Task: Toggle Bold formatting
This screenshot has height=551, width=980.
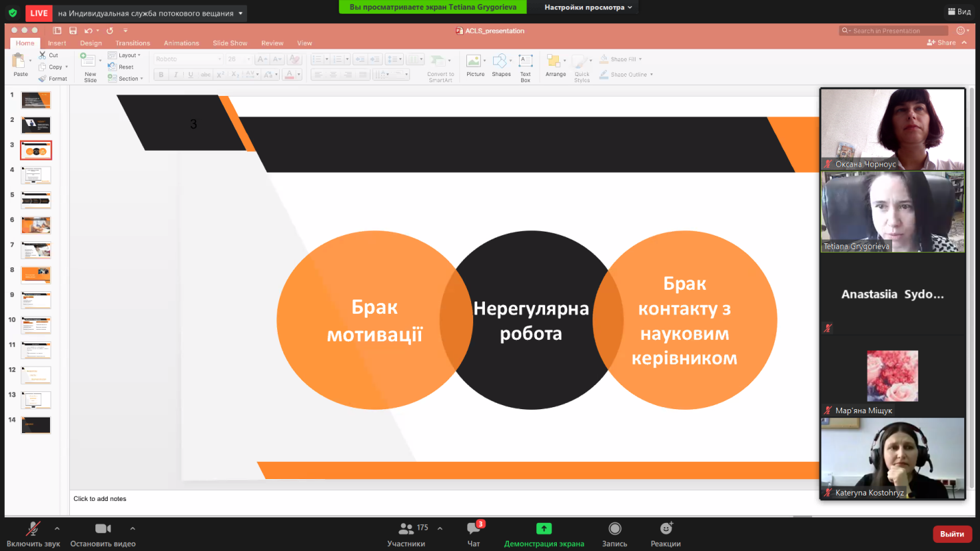Action: [161, 75]
